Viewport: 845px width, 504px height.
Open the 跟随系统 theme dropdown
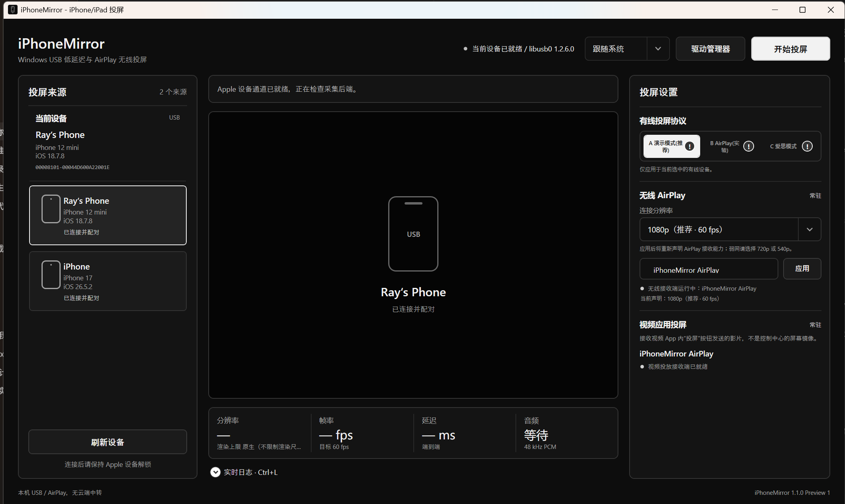[627, 49]
